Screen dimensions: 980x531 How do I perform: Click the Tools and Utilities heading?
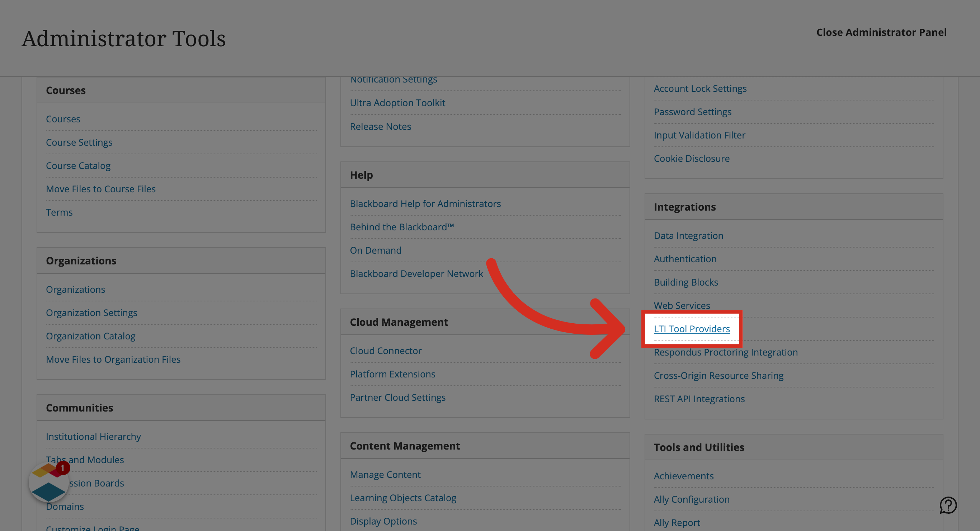(699, 447)
